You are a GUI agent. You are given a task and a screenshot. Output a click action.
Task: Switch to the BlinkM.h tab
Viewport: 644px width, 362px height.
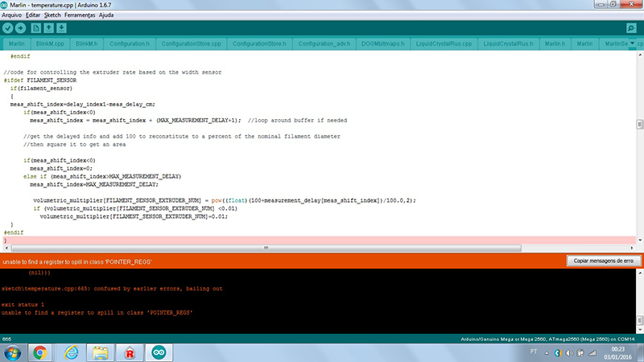(x=87, y=43)
